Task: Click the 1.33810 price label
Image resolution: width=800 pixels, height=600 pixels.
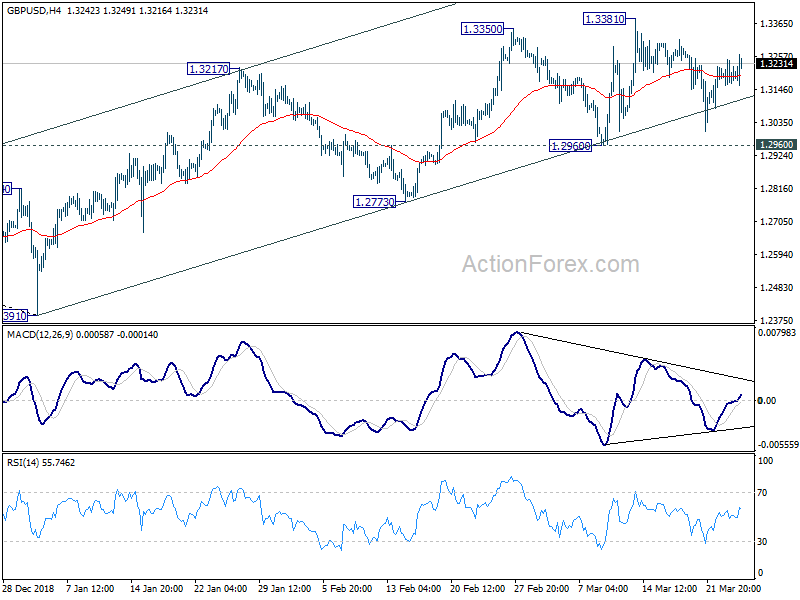Action: coord(605,19)
